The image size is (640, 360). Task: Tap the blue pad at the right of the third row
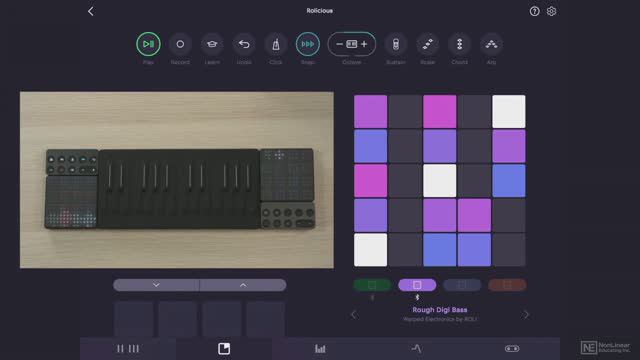click(x=509, y=180)
